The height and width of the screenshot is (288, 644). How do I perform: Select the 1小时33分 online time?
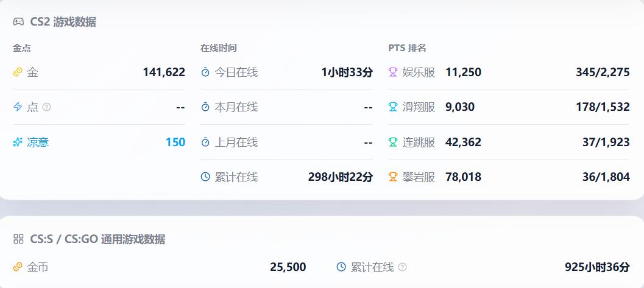(x=347, y=72)
